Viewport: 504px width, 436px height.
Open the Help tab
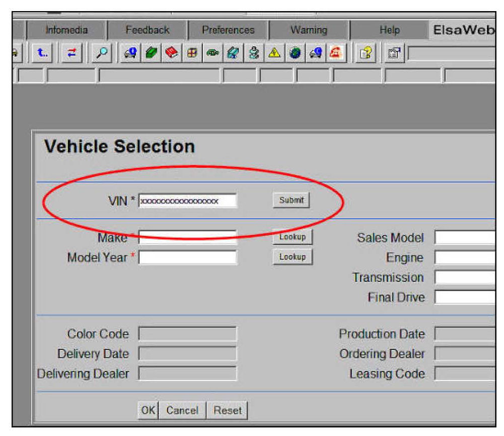(389, 30)
